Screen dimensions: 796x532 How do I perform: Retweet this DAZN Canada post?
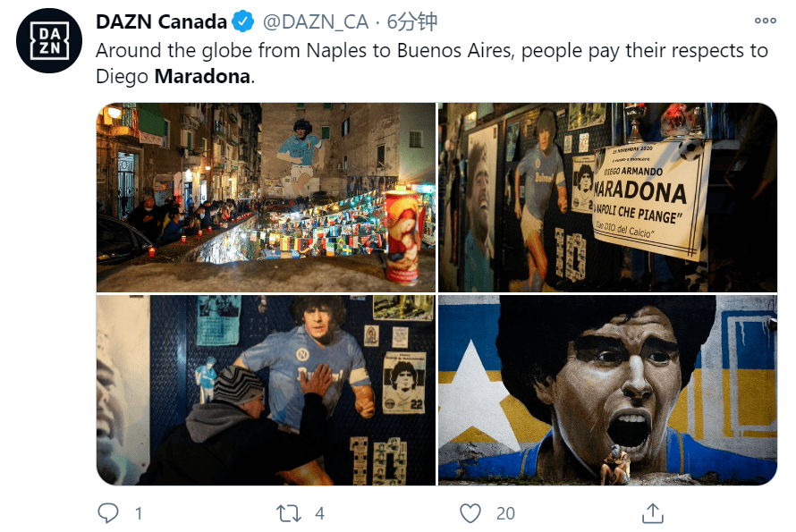click(288, 513)
